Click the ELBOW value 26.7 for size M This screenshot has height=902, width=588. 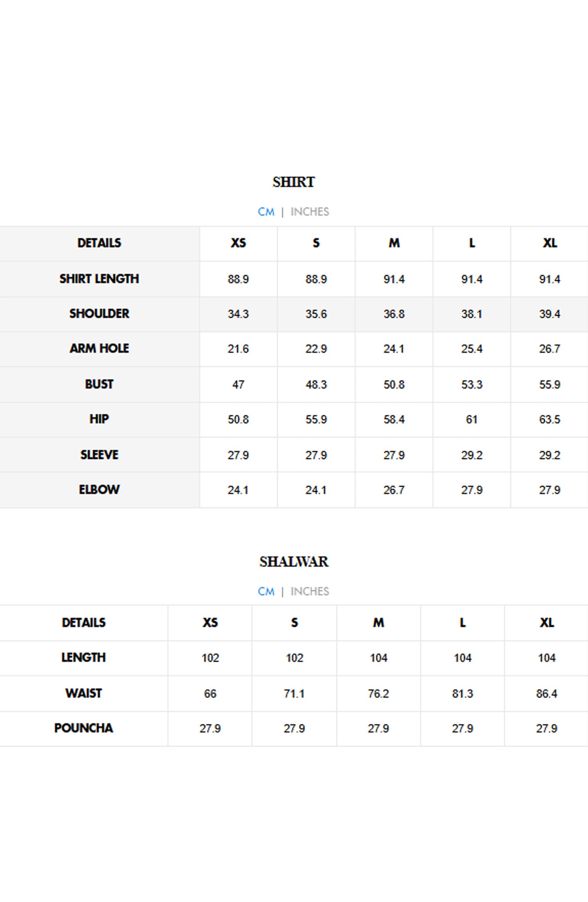tap(394, 490)
